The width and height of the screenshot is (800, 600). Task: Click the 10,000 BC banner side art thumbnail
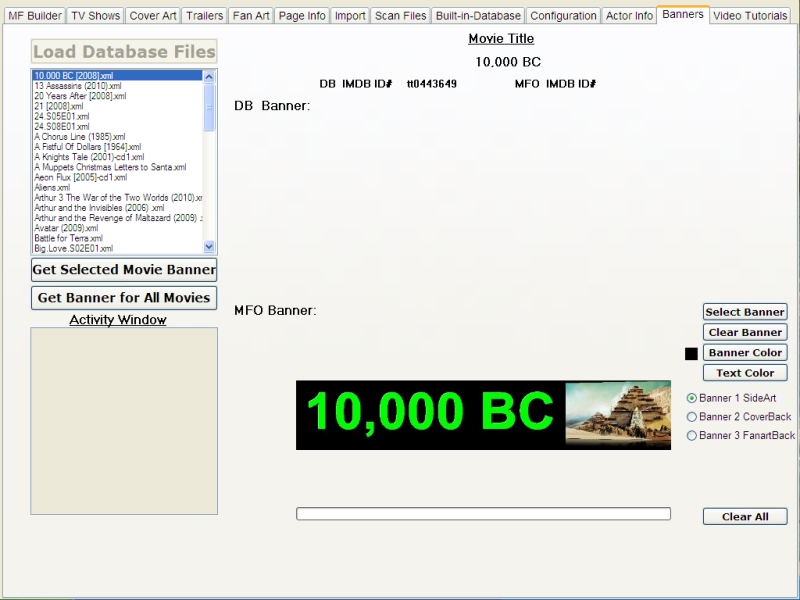(618, 415)
